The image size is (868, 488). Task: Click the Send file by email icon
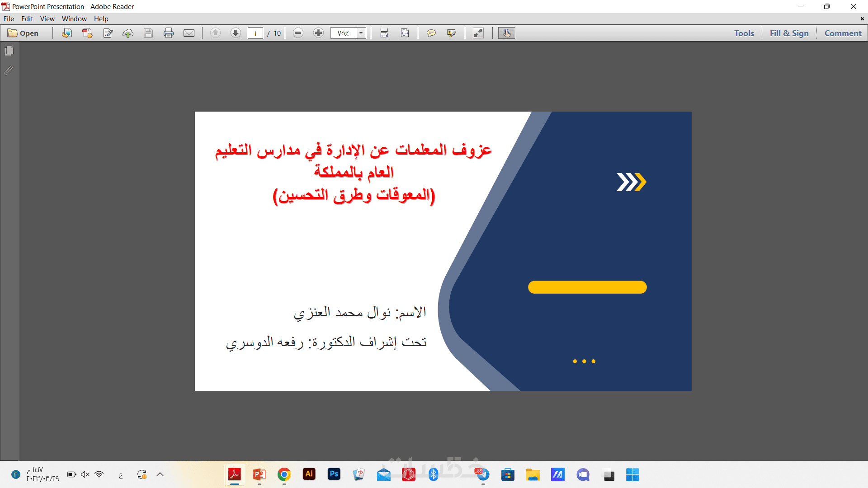(x=189, y=33)
